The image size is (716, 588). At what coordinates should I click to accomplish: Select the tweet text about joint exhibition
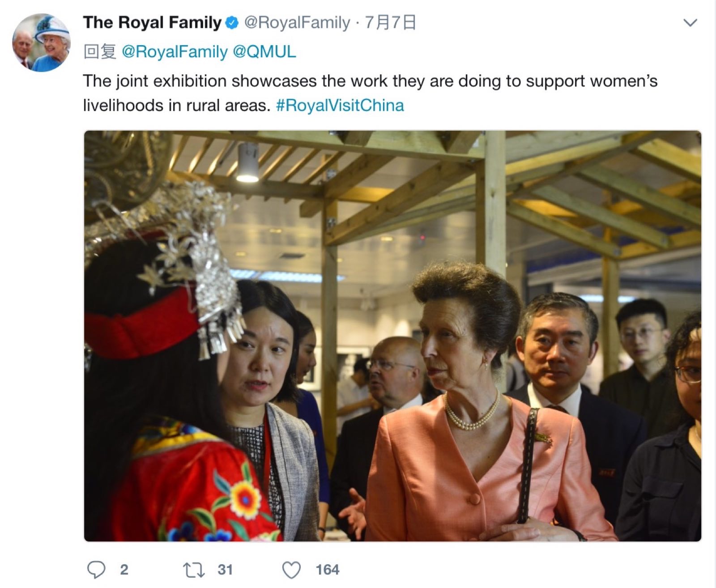click(x=370, y=93)
